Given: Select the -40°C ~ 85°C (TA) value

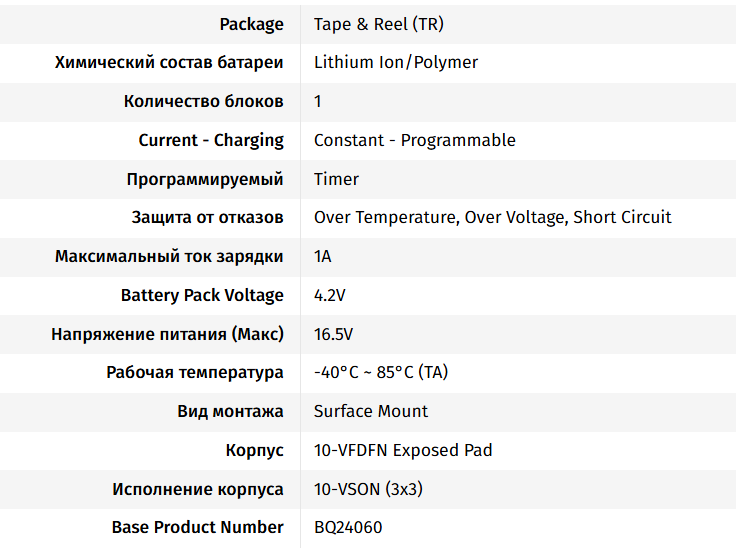Looking at the screenshot, I should pos(381,372).
